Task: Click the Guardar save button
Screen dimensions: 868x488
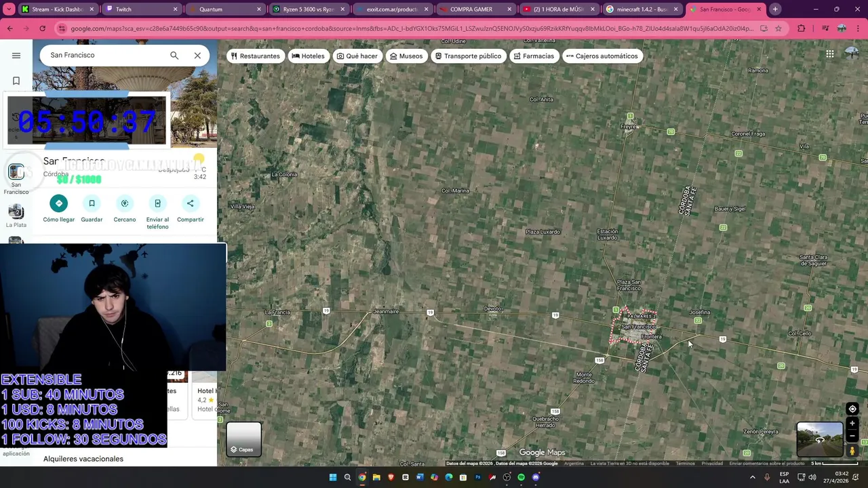Action: coord(92,209)
